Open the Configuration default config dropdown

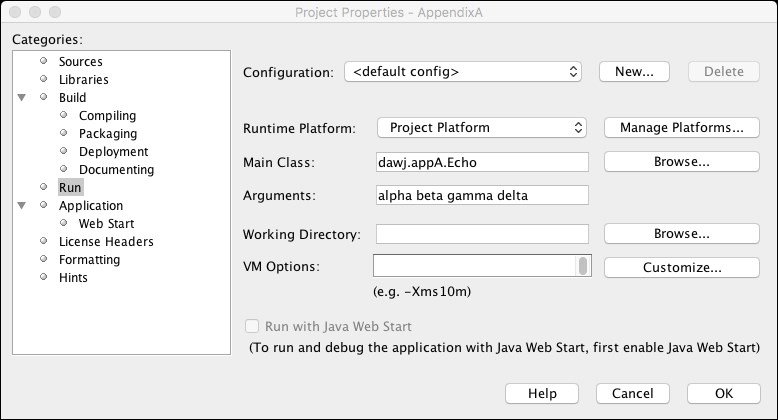pyautogui.click(x=463, y=71)
